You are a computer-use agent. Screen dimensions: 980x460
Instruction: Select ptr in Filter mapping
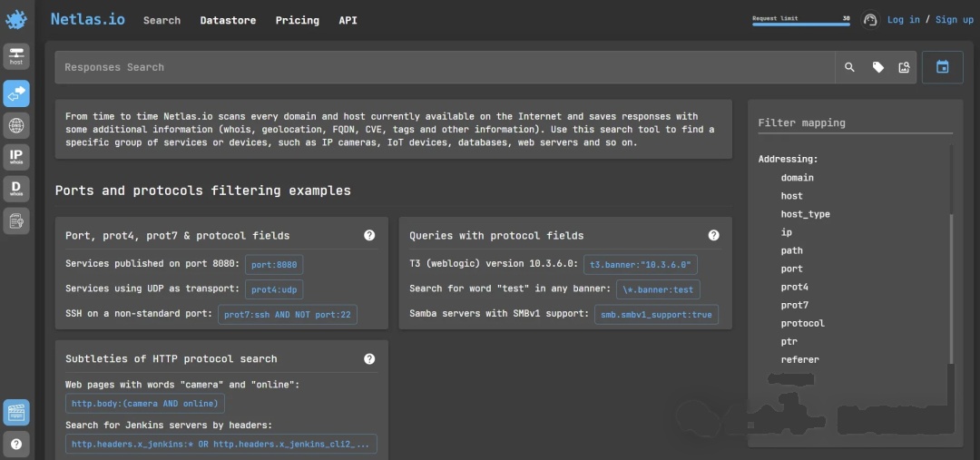pyautogui.click(x=789, y=341)
